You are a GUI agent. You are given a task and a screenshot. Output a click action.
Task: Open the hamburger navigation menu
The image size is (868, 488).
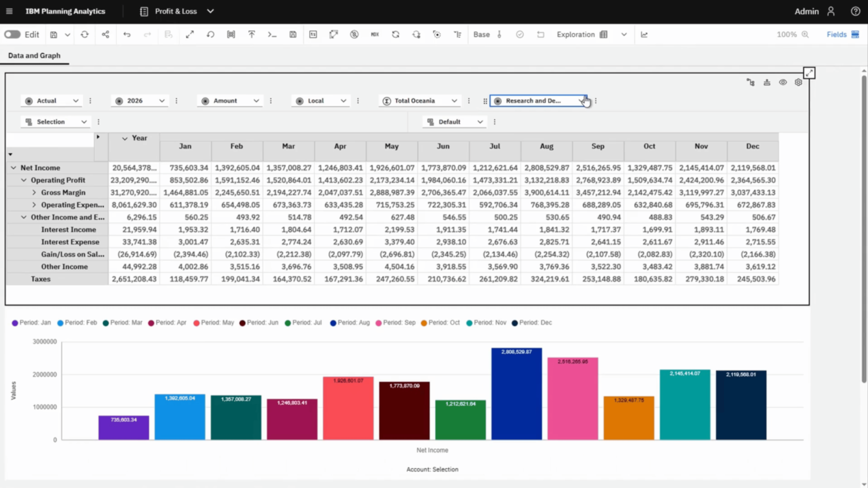tap(9, 11)
